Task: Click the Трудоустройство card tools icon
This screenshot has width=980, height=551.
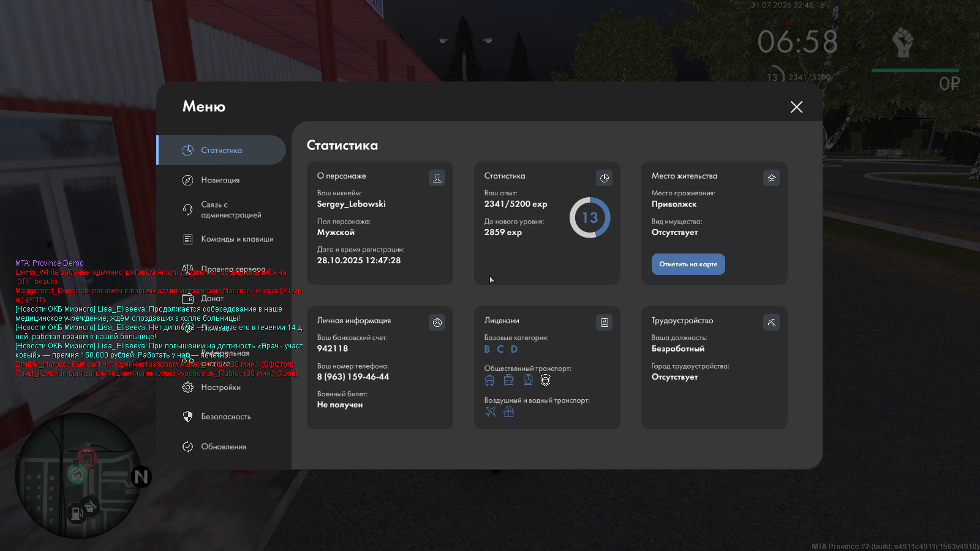Action: tap(771, 322)
